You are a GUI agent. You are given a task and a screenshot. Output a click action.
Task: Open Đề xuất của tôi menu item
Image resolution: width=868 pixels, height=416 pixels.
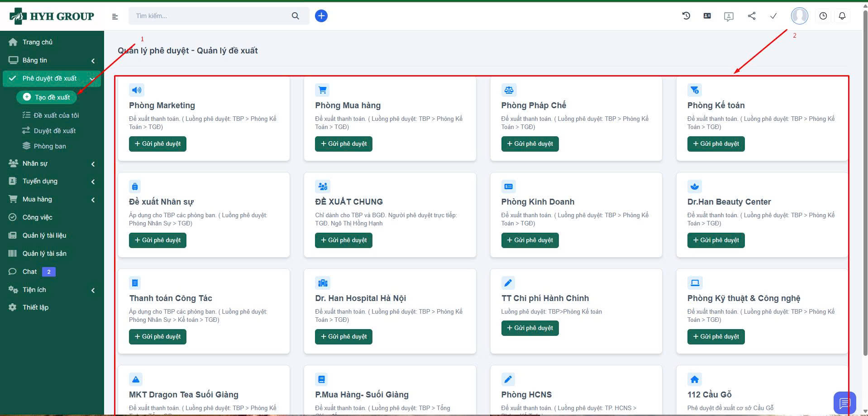point(56,115)
